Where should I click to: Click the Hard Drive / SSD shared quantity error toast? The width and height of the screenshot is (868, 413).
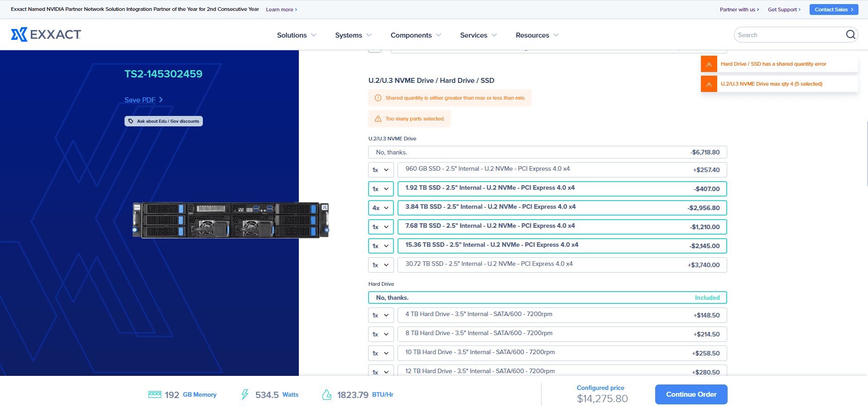pos(779,64)
